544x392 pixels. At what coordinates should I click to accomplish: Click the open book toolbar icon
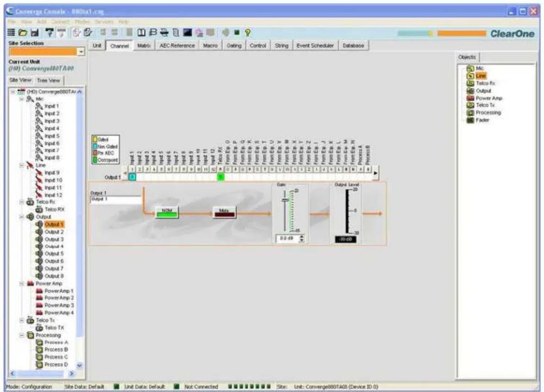tap(141, 33)
